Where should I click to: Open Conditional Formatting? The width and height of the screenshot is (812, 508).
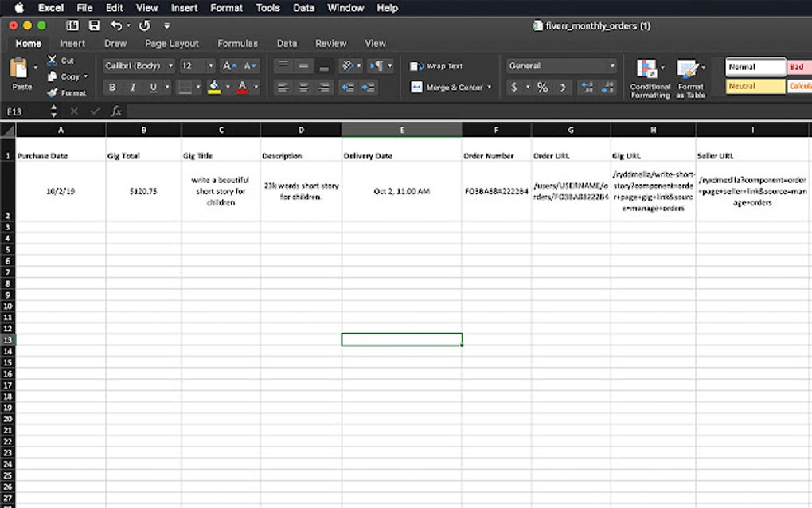pyautogui.click(x=650, y=78)
